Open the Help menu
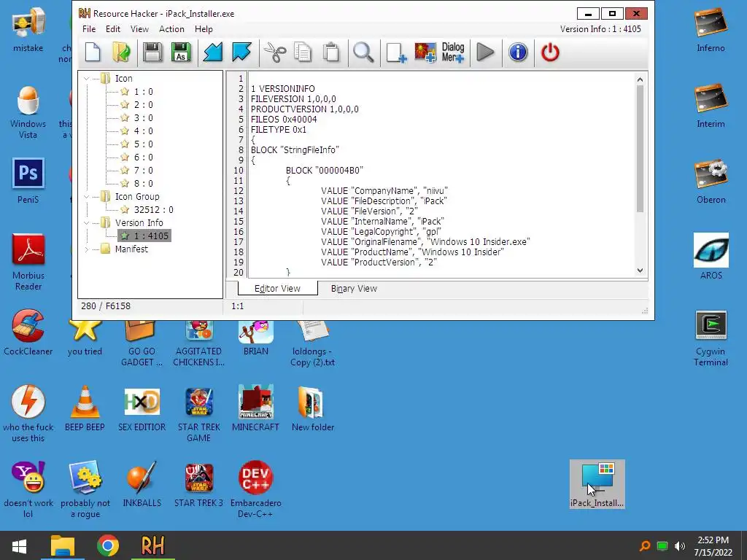 [204, 29]
